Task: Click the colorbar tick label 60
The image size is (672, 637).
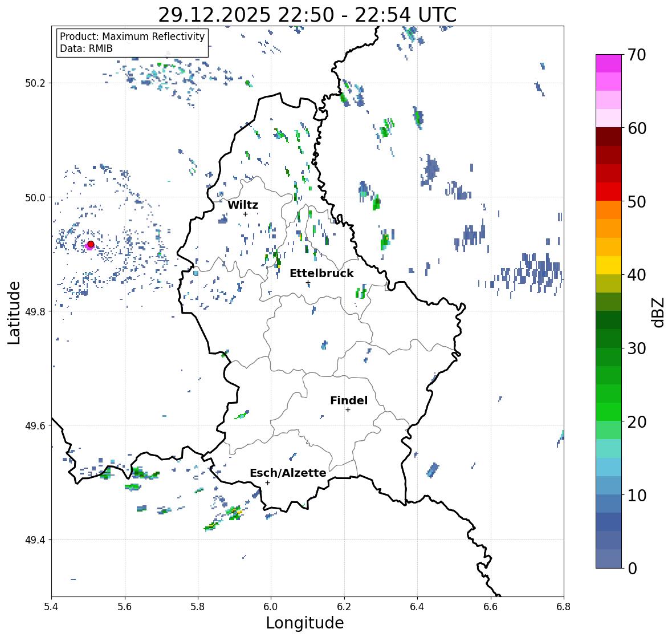Action: (637, 128)
